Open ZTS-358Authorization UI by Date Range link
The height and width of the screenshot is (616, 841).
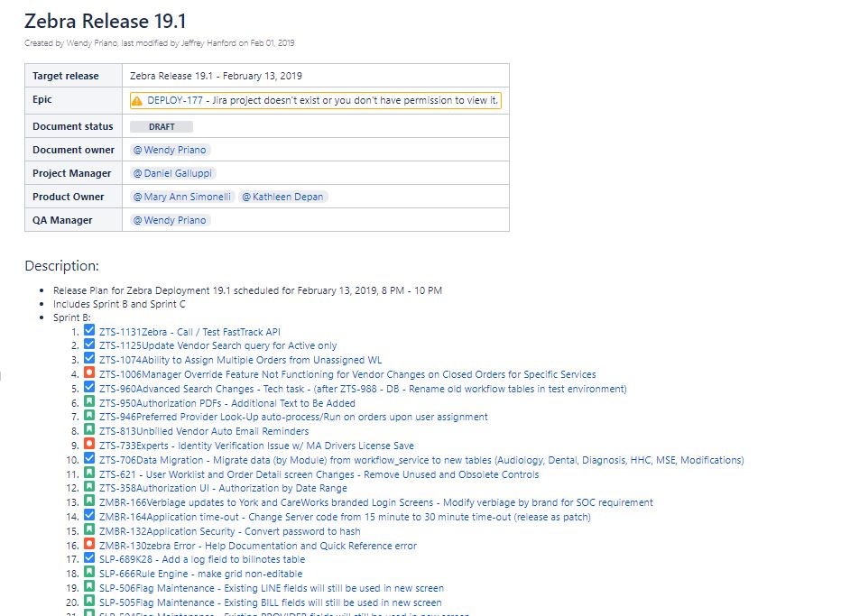tap(223, 488)
